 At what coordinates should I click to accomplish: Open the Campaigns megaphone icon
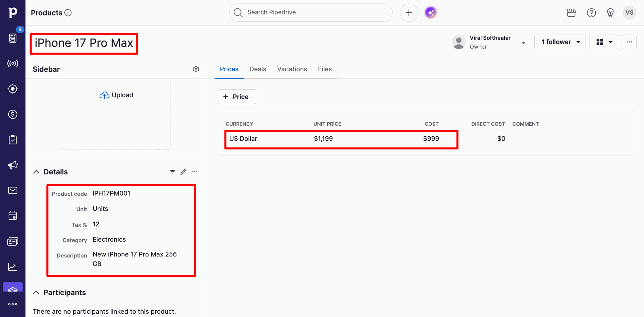point(13,165)
